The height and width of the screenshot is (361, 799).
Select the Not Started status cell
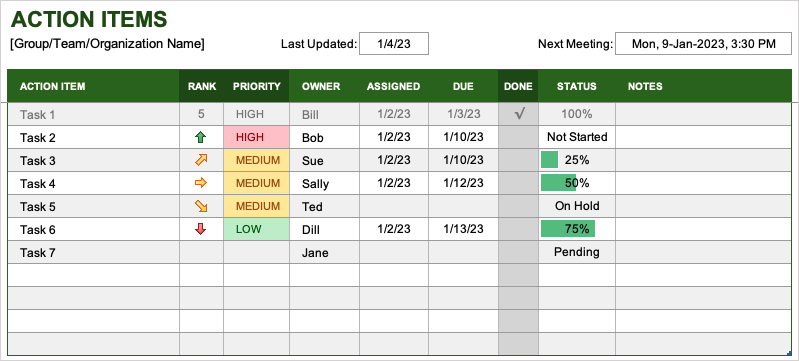(577, 137)
